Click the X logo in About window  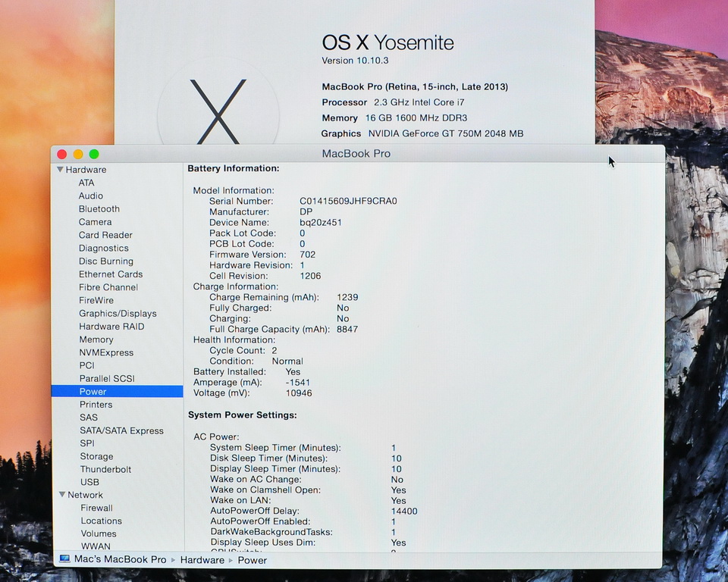pos(218,111)
